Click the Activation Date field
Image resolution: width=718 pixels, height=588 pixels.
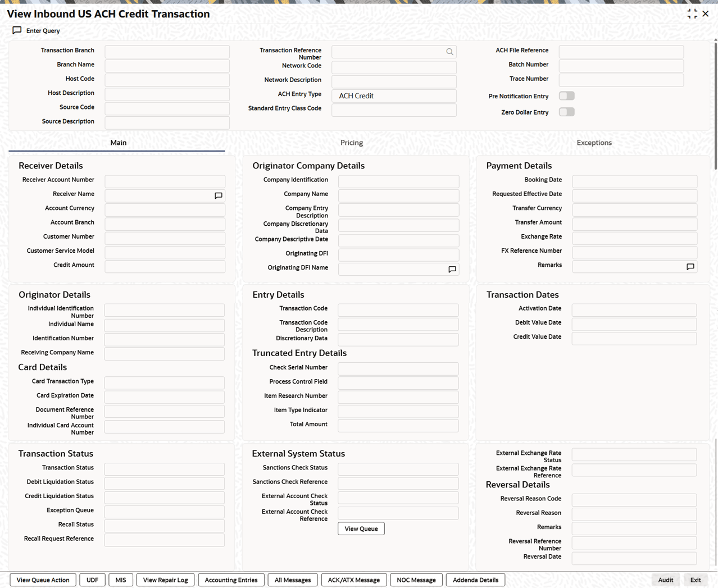pos(634,309)
